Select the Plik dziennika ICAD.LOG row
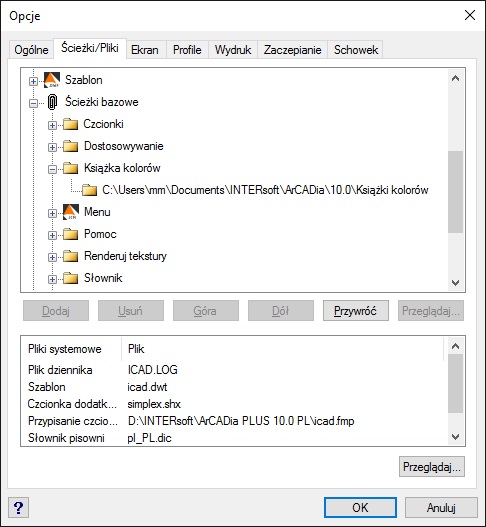 232,370
